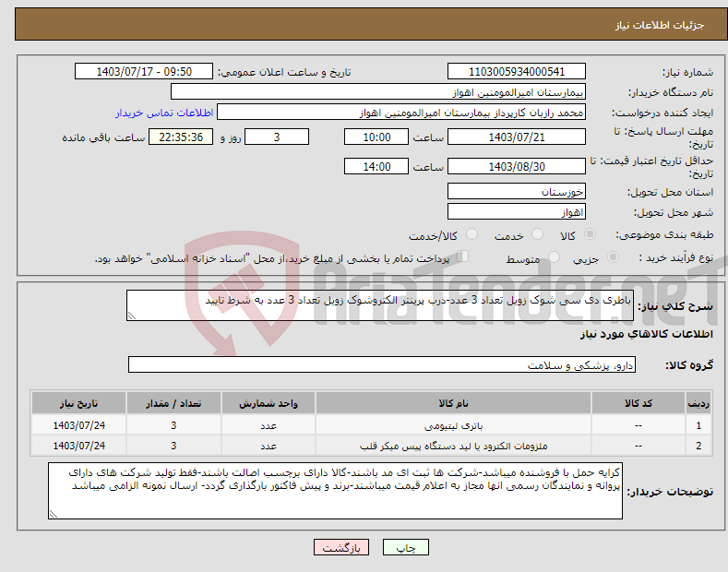The height and width of the screenshot is (572, 728).
Task: Click the validity time field 14:00
Action: click(376, 166)
